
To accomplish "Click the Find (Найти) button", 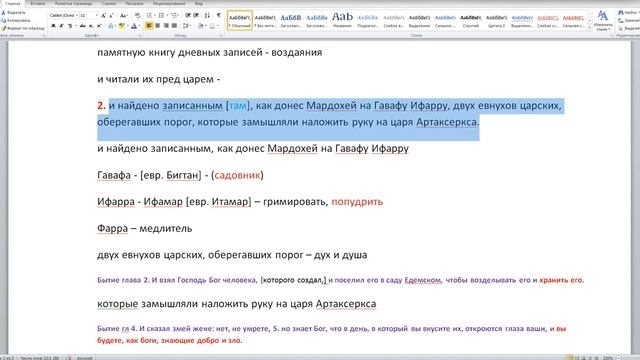I will click(628, 13).
